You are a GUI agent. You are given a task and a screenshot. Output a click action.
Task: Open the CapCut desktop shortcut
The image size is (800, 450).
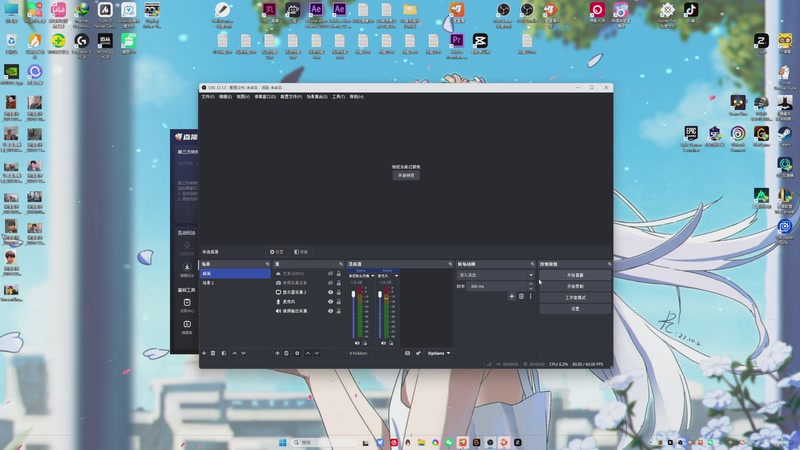pos(480,43)
